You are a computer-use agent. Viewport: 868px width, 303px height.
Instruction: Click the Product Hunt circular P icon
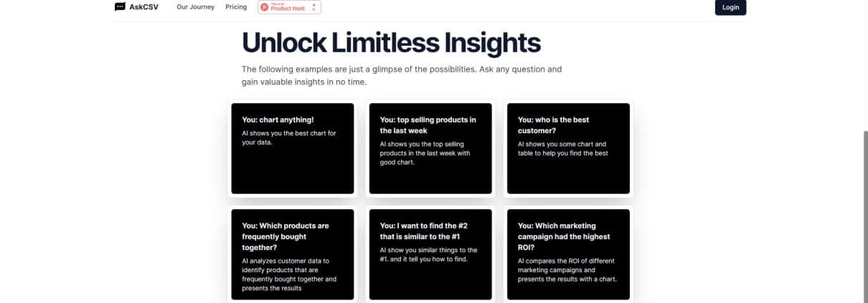point(265,7)
